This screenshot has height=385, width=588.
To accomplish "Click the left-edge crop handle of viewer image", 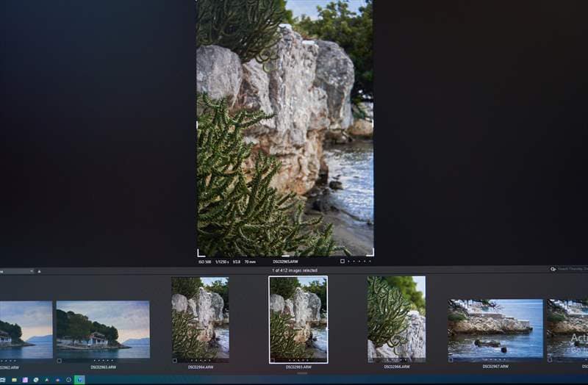I will 197,124.
